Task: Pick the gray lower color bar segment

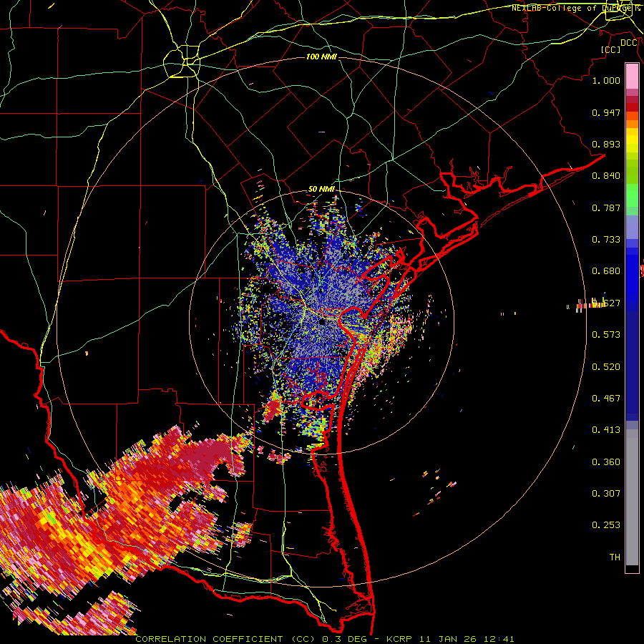Action: coord(632,497)
